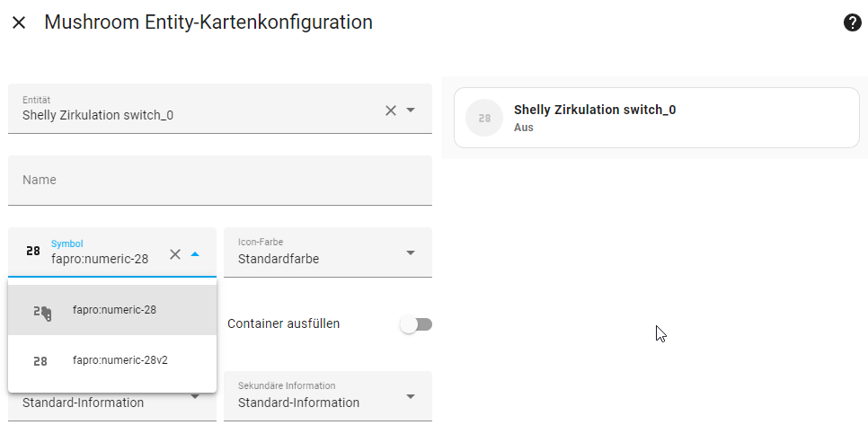Click into the Name input field
Image resolution: width=868 pixels, height=425 pixels.
220,180
